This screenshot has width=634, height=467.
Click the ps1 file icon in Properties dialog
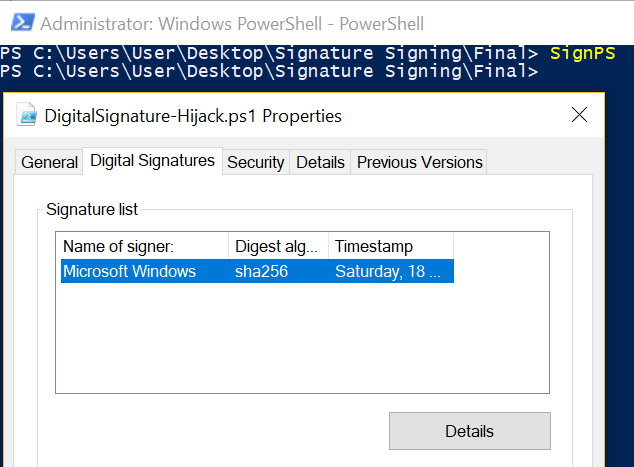pos(27,115)
